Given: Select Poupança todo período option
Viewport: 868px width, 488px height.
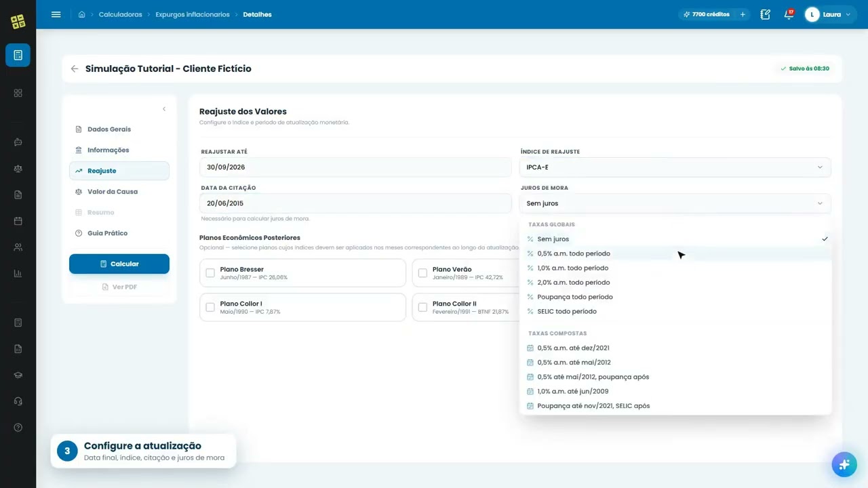Looking at the screenshot, I should click(675, 297).
